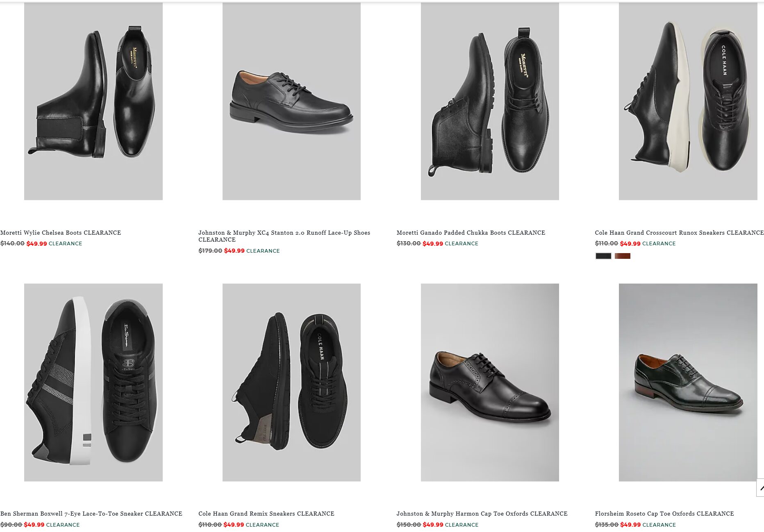Screen dimensions: 764x532
Task: Open Cole Haan Grand Remix sneaker image
Action: (x=291, y=382)
